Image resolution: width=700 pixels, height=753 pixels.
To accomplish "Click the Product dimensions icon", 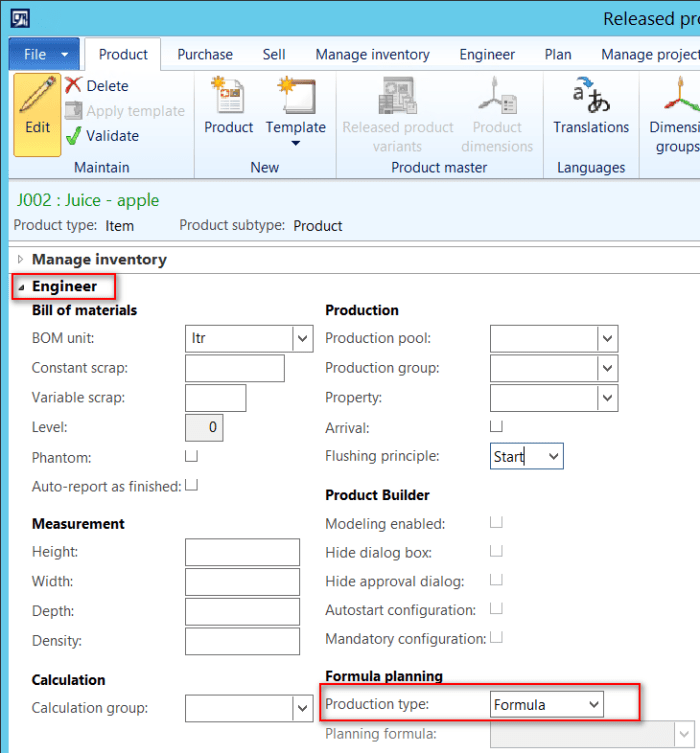I will pos(497,95).
